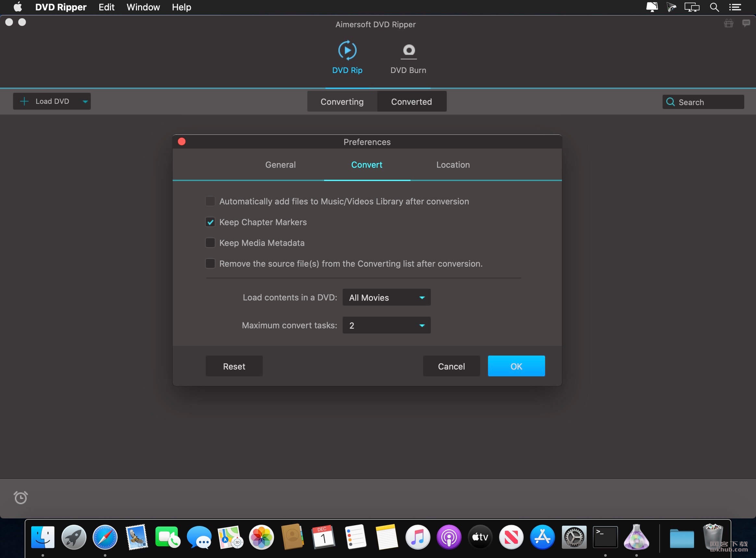The width and height of the screenshot is (756, 558).
Task: Open Notification Center list icon
Action: click(x=735, y=7)
